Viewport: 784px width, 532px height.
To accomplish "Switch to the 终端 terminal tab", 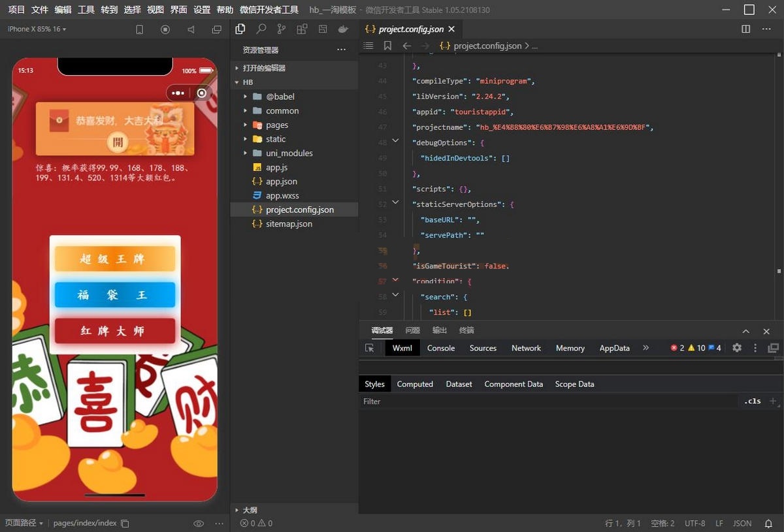I will coord(466,331).
